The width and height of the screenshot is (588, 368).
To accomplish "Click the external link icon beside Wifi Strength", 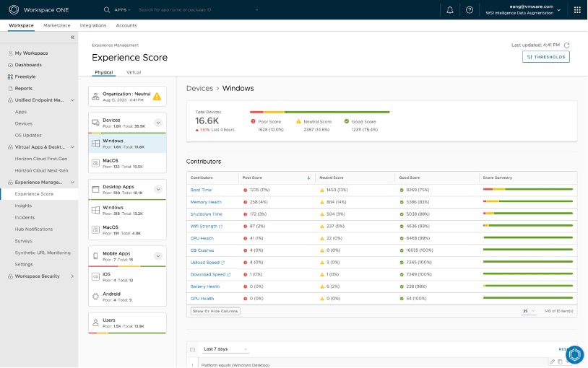I will point(221,226).
